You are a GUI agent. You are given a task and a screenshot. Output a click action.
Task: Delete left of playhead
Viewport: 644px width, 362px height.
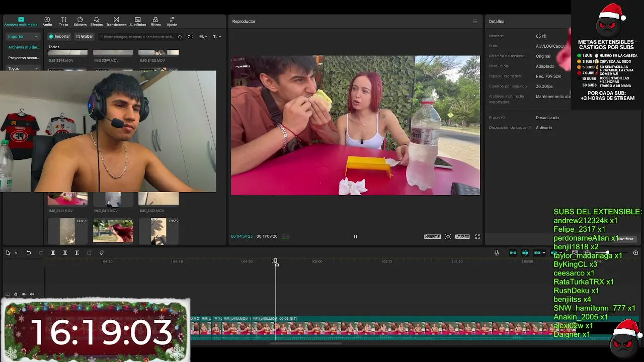point(65,253)
